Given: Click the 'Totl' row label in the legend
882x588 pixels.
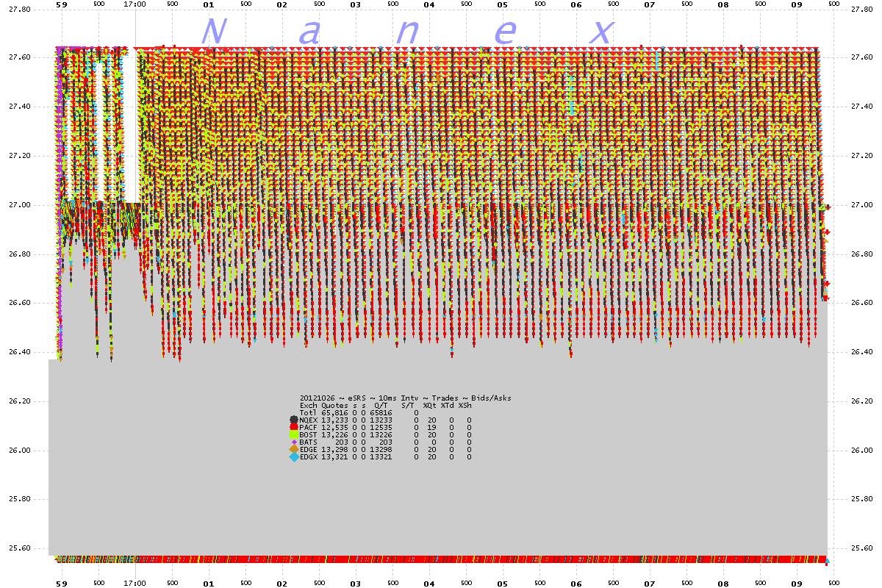Looking at the screenshot, I should click(308, 412).
